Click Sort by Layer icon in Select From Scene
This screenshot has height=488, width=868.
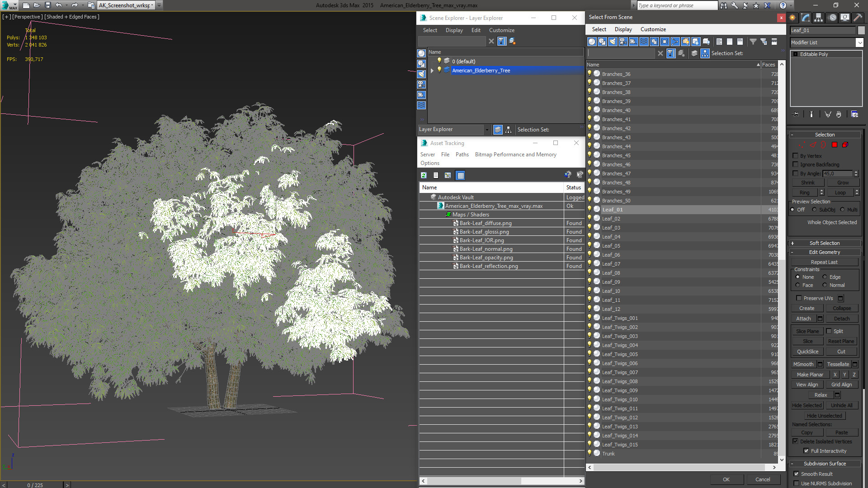pos(694,53)
